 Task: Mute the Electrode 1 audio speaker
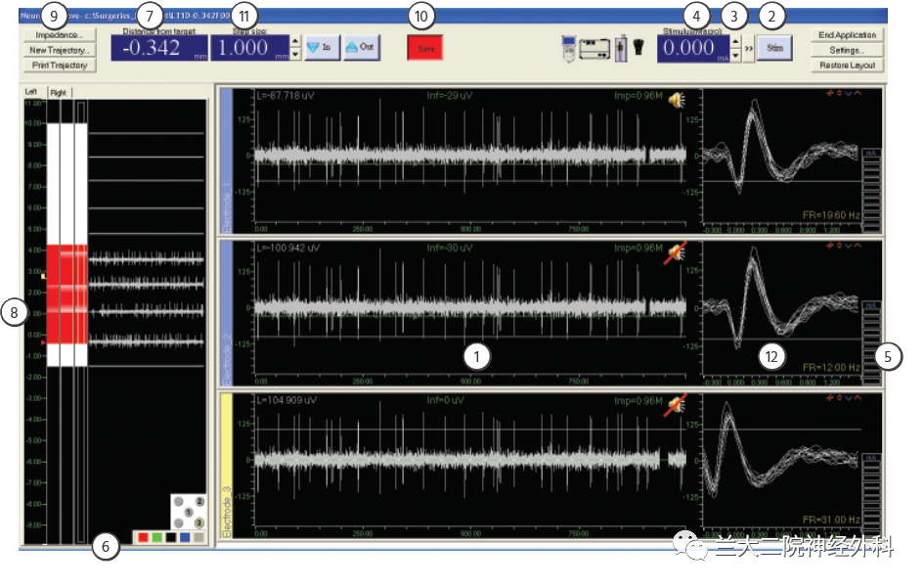click(x=677, y=101)
